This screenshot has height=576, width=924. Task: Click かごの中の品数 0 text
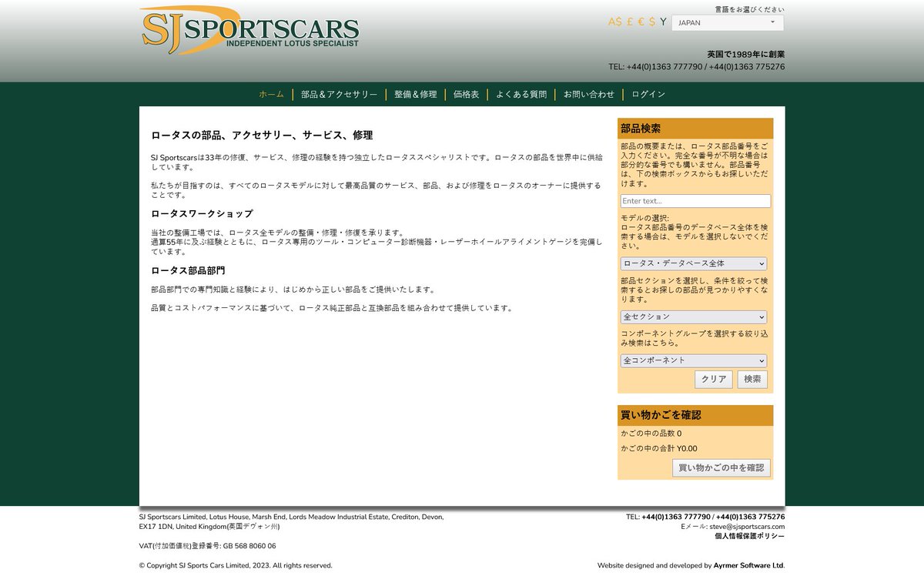point(651,434)
